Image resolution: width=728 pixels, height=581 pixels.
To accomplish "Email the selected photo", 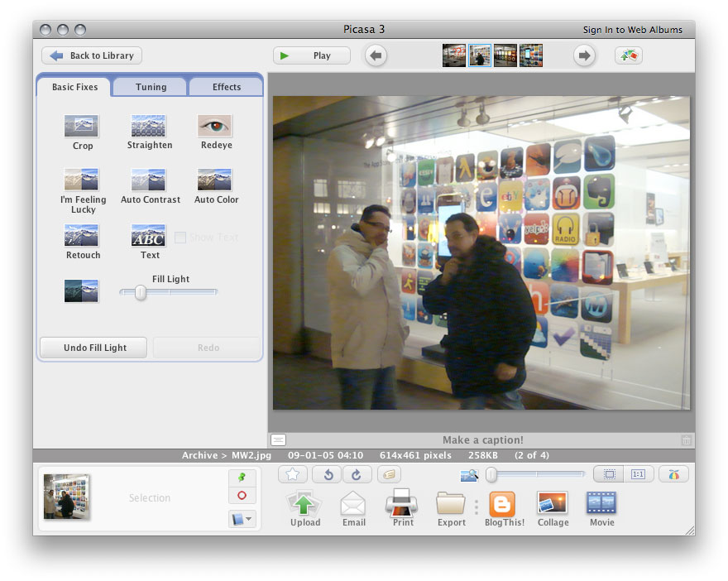I will [354, 504].
